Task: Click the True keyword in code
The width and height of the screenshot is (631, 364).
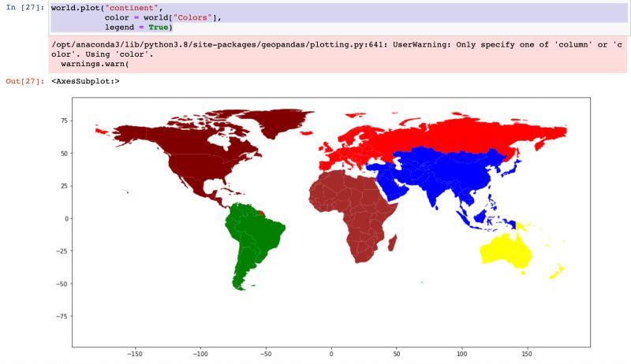Action: pos(159,28)
